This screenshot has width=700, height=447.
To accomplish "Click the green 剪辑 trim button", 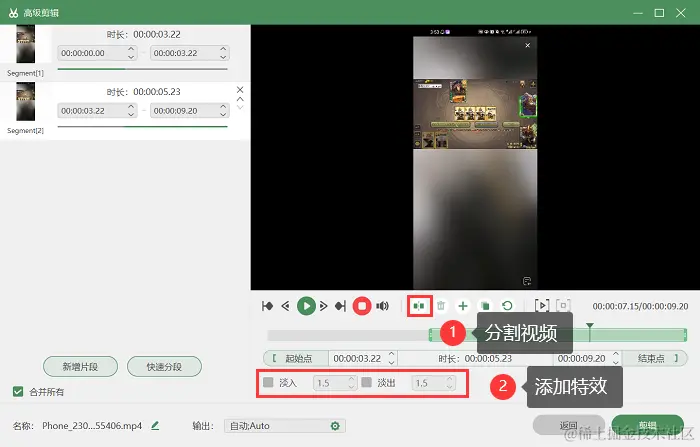I will pos(647,425).
